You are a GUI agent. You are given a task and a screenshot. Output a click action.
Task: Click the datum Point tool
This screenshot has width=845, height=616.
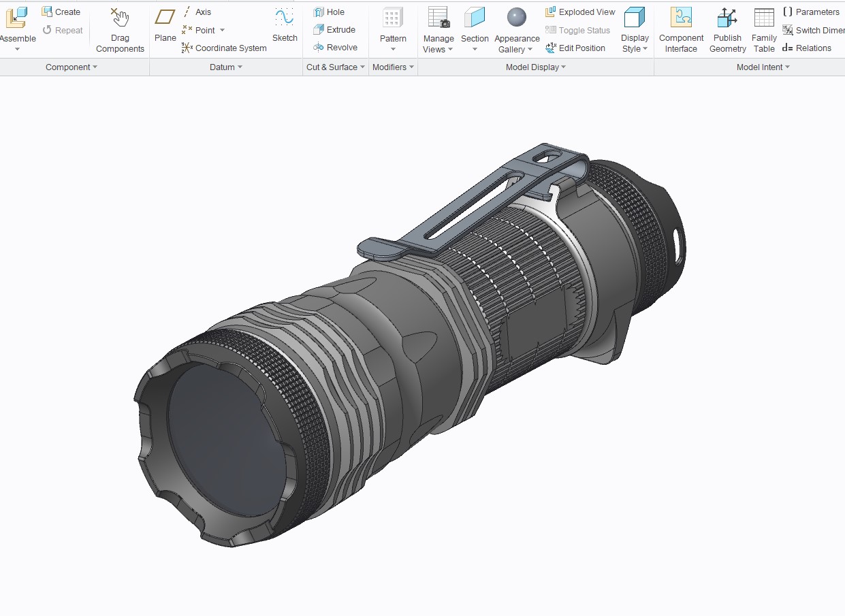tap(198, 30)
